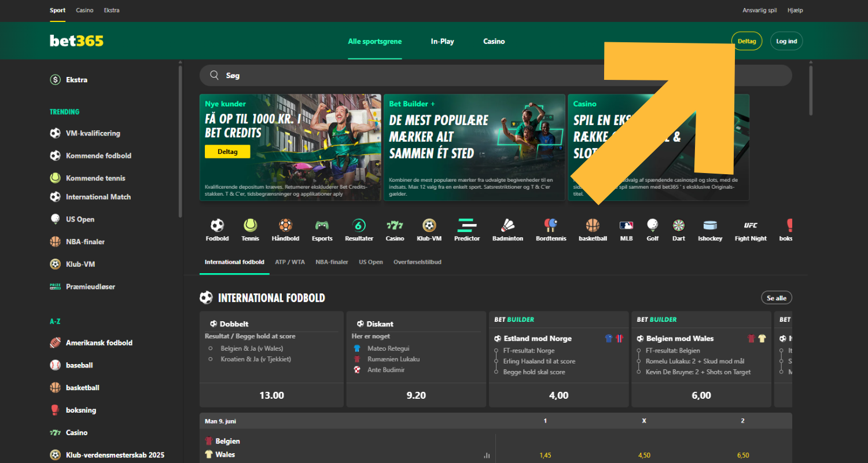This screenshot has height=463, width=868.
Task: Switch to the Overførselstilbud tab
Action: (x=417, y=262)
